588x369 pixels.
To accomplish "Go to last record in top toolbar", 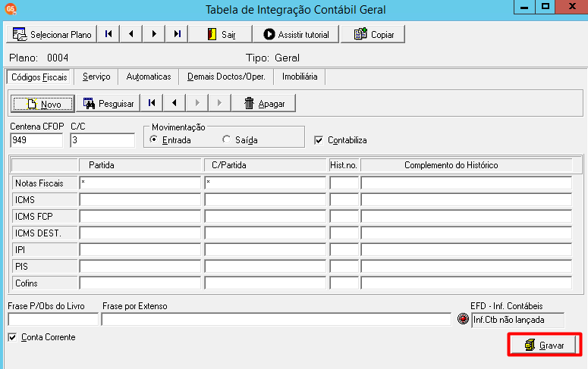I will tap(177, 34).
